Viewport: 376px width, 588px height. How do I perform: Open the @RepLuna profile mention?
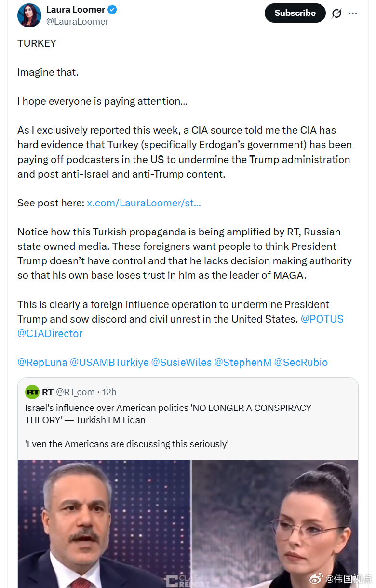click(x=42, y=363)
